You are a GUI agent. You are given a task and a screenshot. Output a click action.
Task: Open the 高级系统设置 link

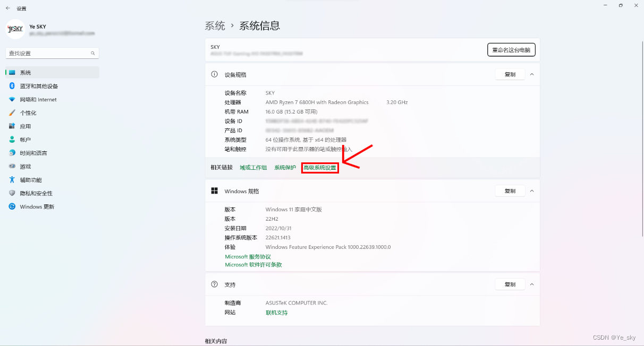(x=320, y=168)
